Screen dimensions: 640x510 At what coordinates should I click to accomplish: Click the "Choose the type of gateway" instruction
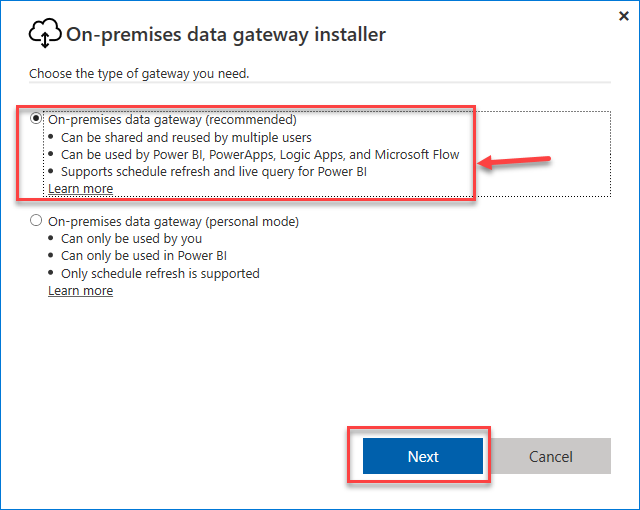(x=139, y=73)
